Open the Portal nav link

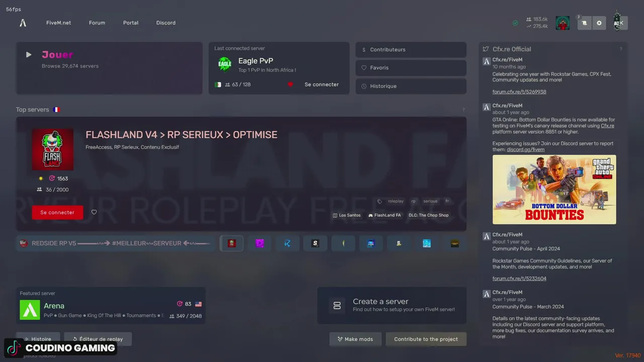click(x=131, y=23)
